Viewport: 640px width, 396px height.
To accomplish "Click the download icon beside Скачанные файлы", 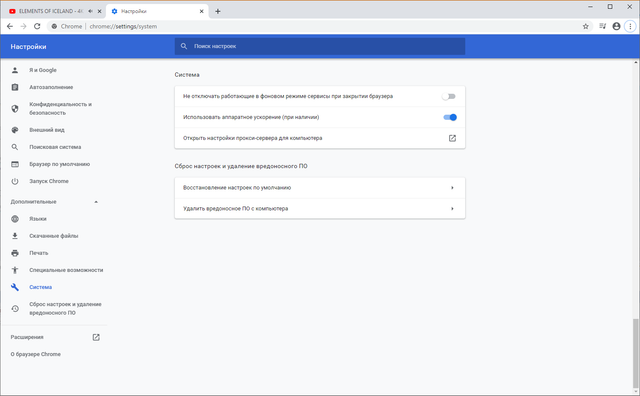I will [x=15, y=236].
